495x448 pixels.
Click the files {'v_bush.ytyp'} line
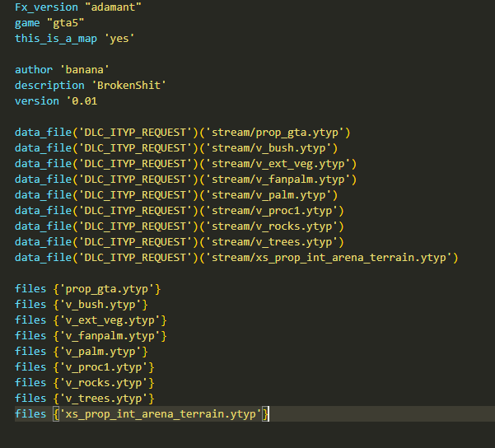[82, 305]
